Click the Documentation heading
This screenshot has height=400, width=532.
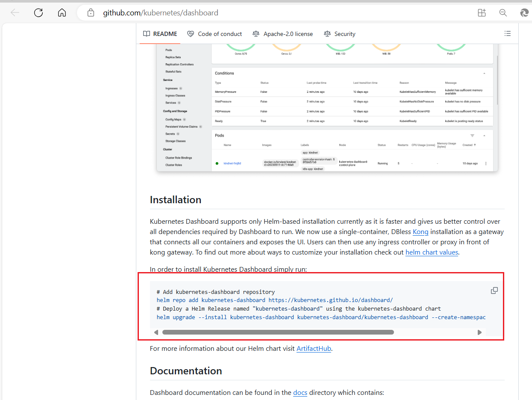[186, 371]
